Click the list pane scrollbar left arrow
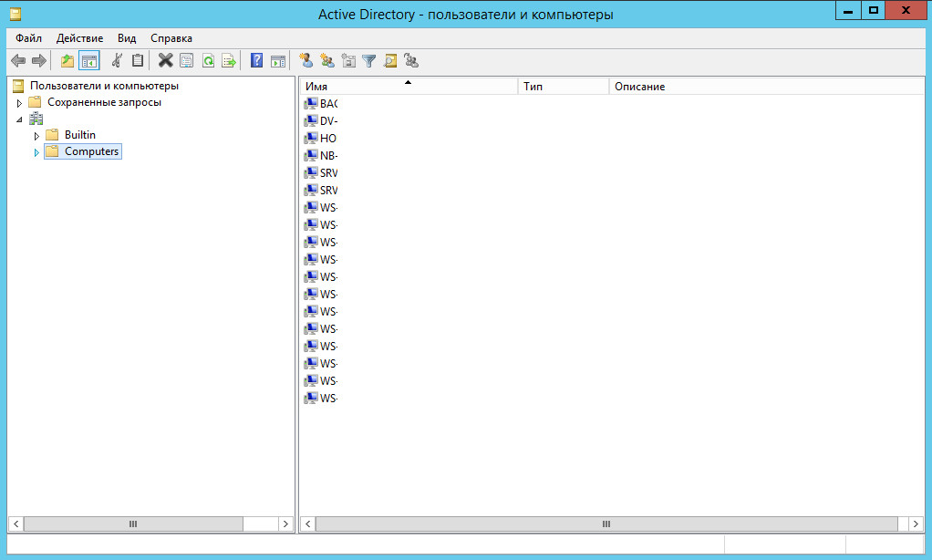 tap(308, 524)
